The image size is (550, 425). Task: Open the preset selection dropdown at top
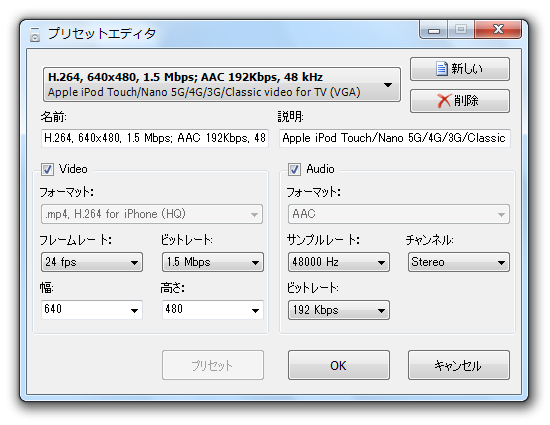(x=221, y=85)
